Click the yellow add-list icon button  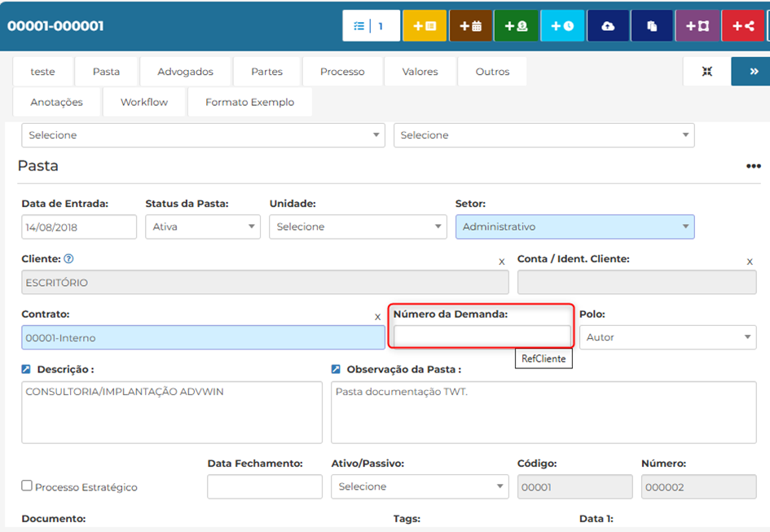[425, 25]
